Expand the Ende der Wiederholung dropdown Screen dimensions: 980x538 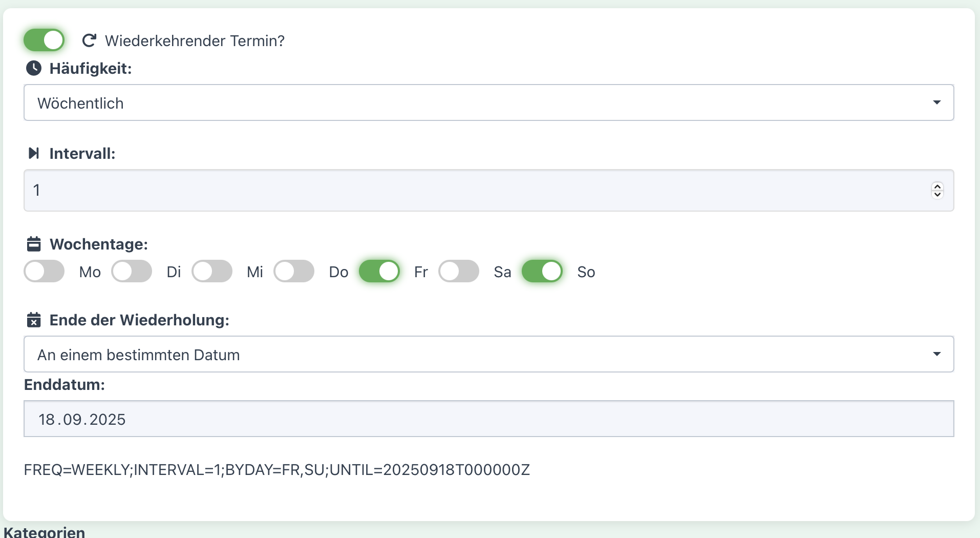(488, 355)
